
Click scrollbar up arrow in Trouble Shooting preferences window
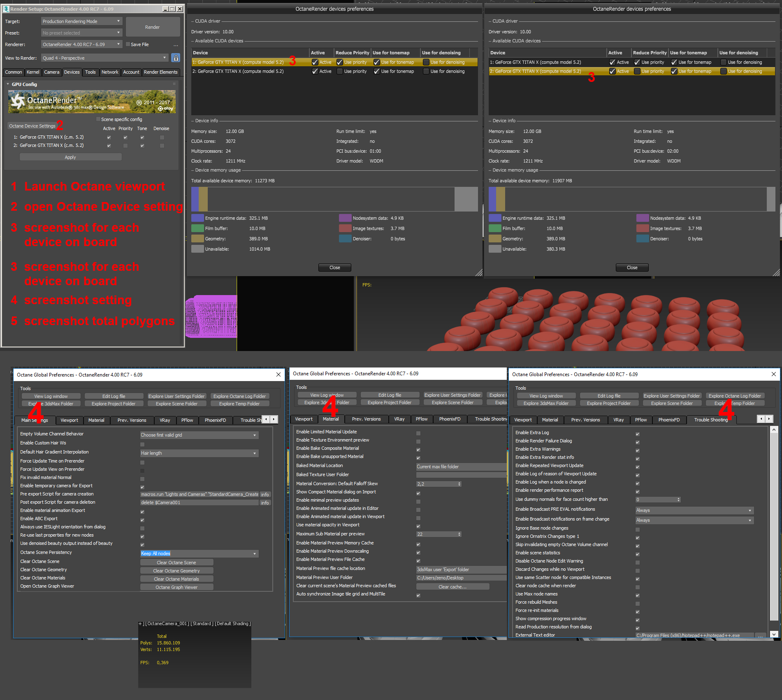pos(774,430)
